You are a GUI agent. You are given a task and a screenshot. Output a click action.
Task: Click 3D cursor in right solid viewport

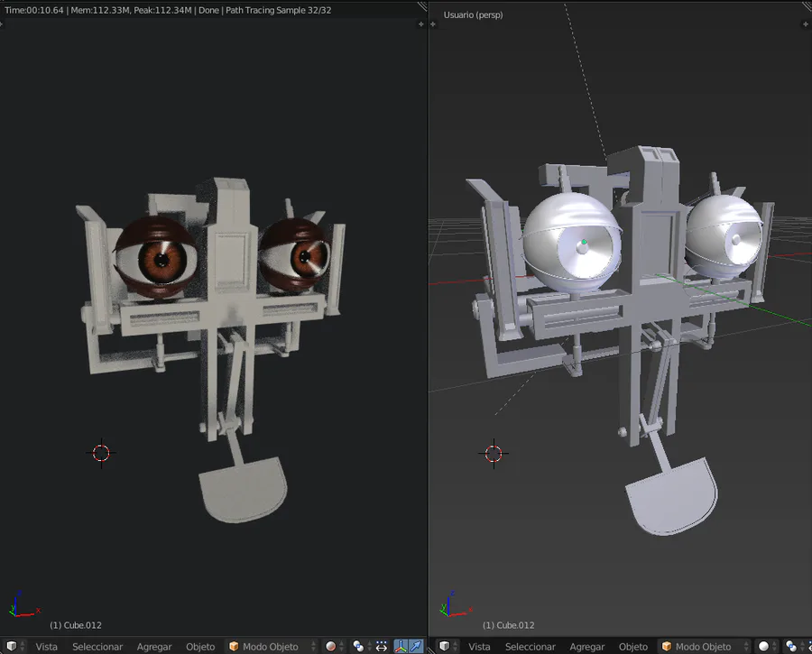point(494,454)
